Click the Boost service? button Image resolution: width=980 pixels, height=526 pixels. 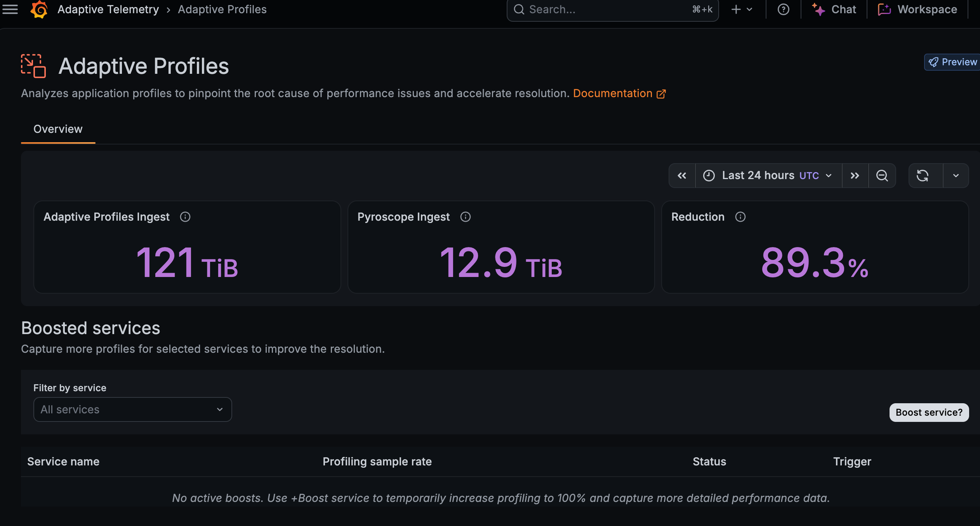click(929, 412)
